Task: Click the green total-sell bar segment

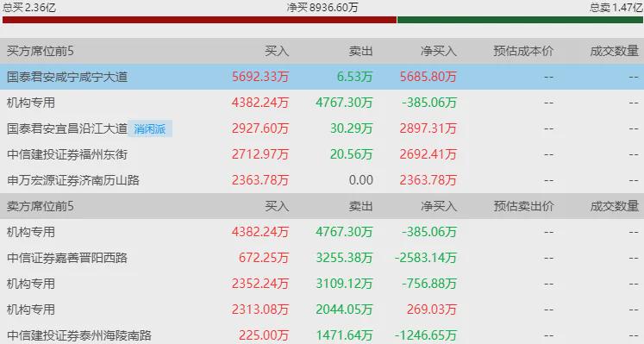Action: (520, 20)
